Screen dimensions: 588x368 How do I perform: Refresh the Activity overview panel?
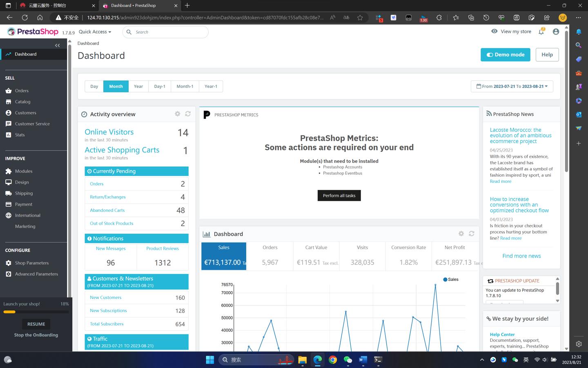pos(188,114)
